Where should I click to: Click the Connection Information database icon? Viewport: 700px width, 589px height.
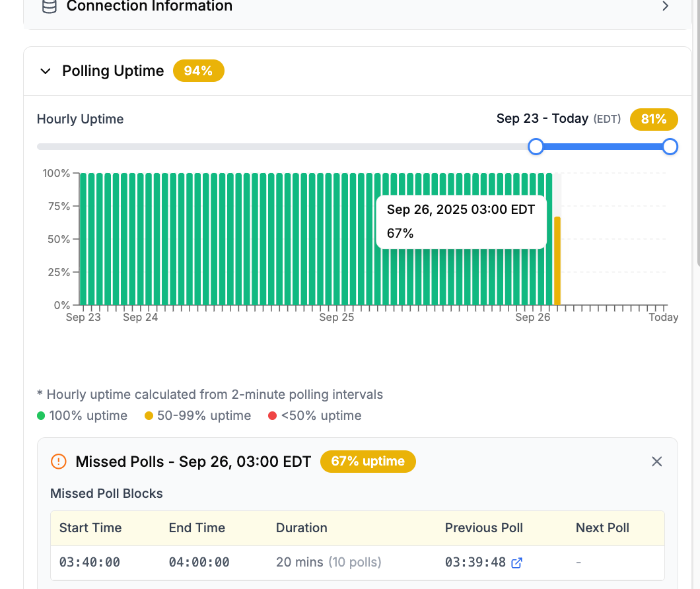click(x=49, y=7)
